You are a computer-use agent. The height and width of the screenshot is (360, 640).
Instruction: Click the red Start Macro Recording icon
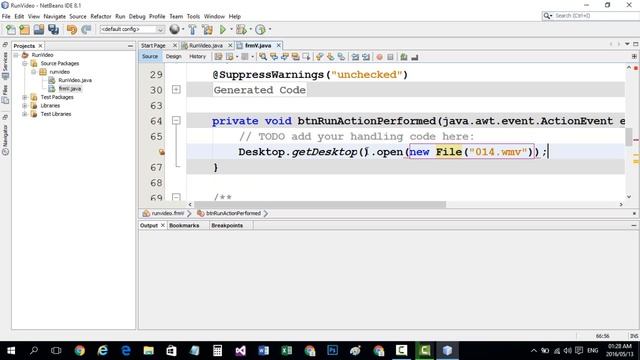coord(380,57)
